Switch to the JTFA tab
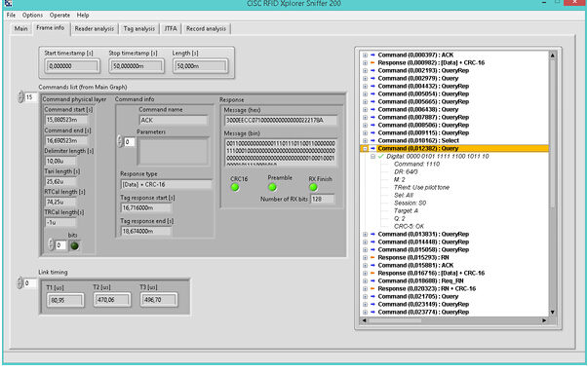This screenshot has width=588, height=372. click(x=171, y=29)
